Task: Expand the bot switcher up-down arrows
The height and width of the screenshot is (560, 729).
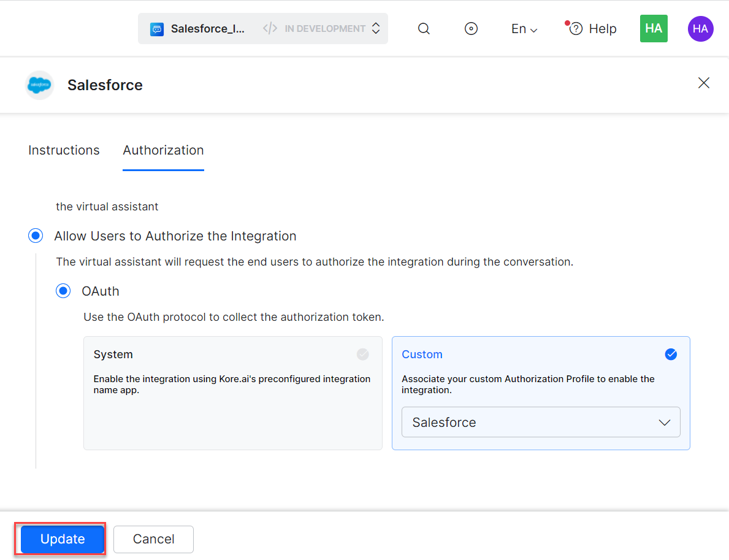Action: [x=376, y=29]
